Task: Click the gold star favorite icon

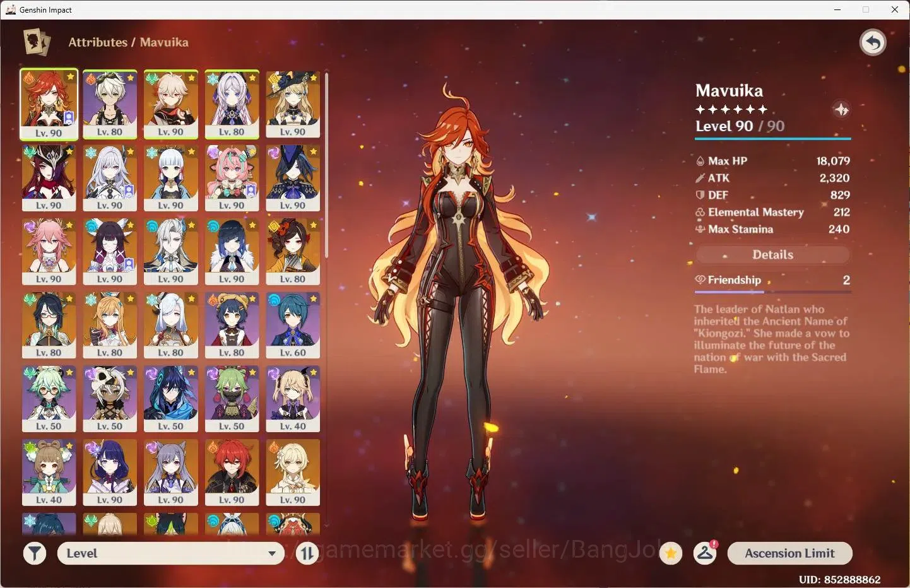Action: pyautogui.click(x=671, y=554)
